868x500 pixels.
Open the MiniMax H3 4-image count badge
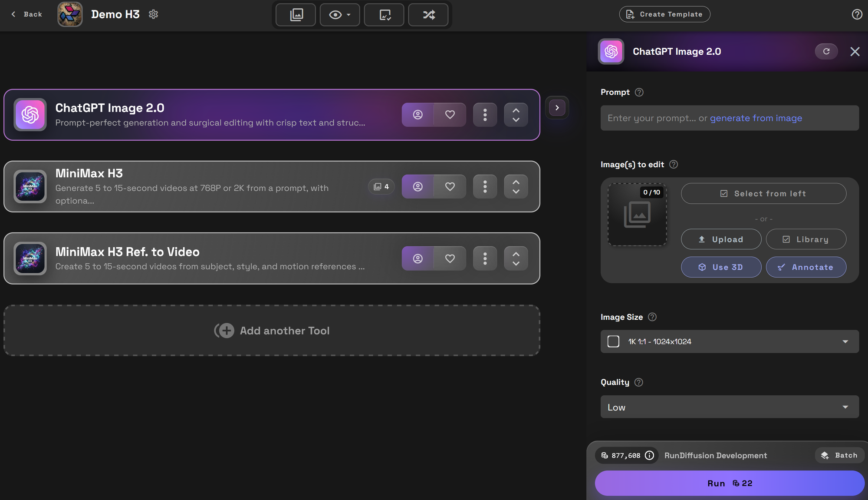(x=381, y=187)
